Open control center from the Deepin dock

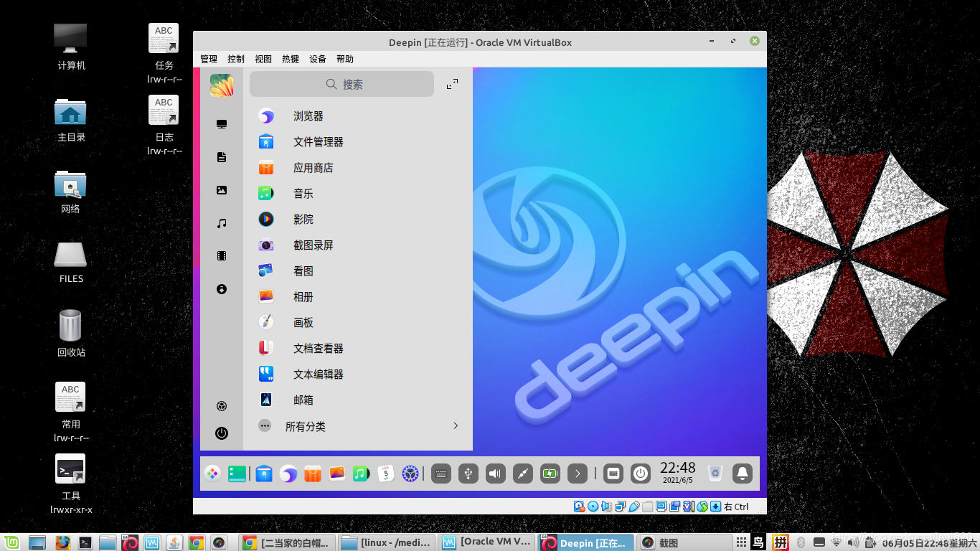(x=410, y=474)
